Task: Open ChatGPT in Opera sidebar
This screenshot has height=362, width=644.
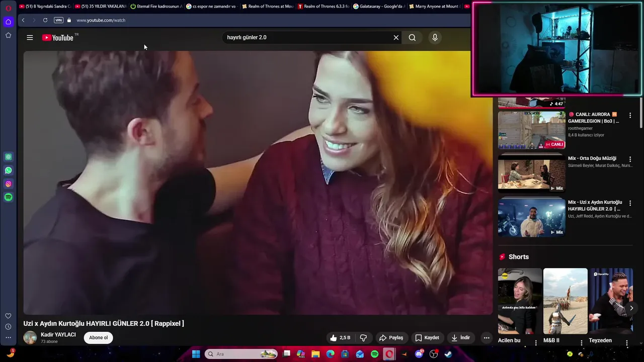Action: pos(8,157)
